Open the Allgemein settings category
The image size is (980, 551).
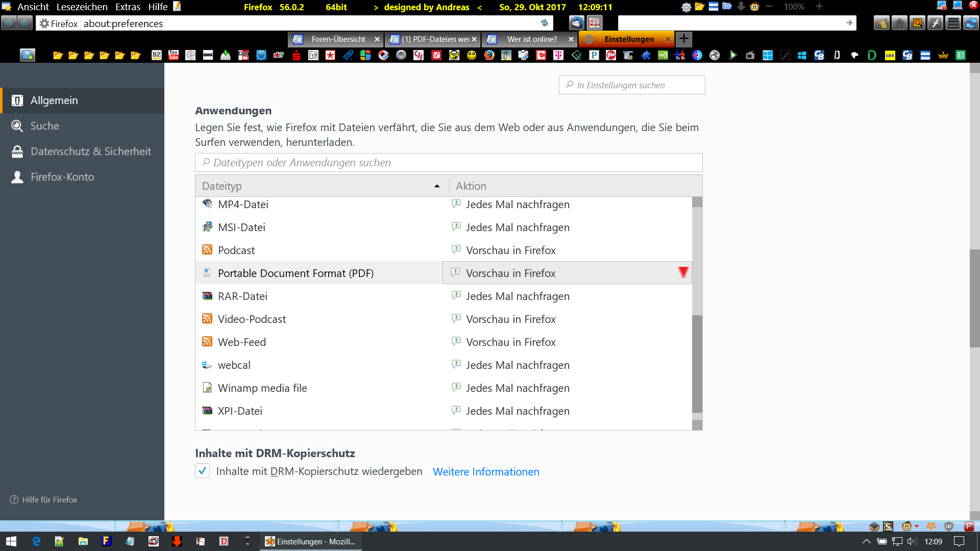(x=54, y=101)
